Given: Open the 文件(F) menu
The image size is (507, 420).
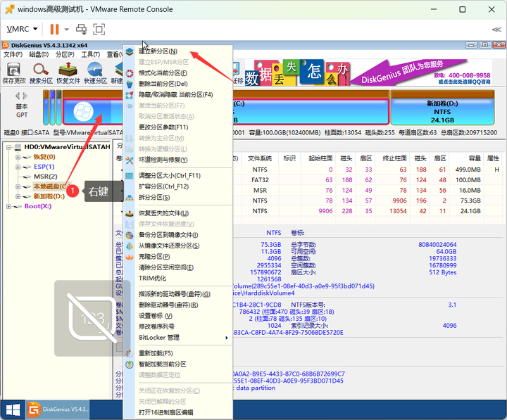Looking at the screenshot, I should tap(13, 55).
